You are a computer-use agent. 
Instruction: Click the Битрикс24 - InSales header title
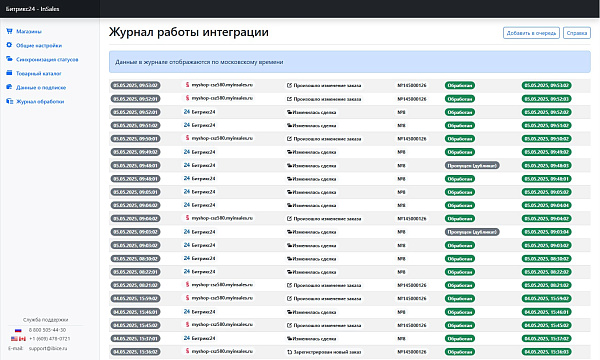[x=33, y=9]
